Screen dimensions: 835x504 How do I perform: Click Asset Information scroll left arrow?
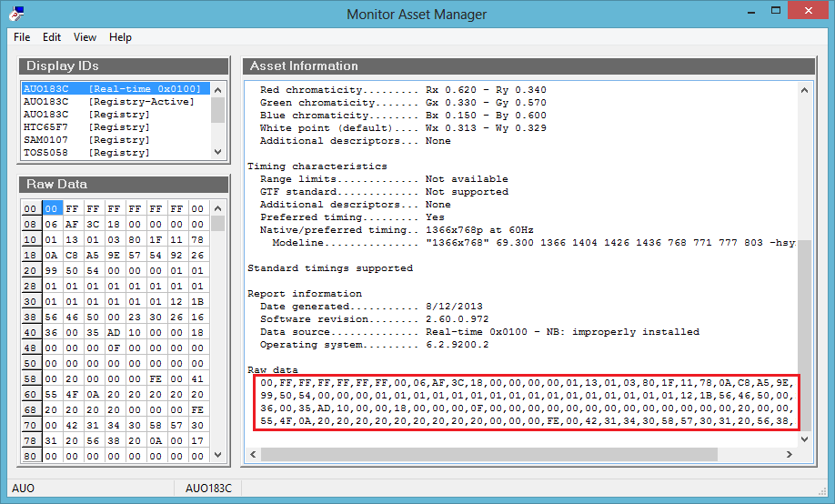coord(253,455)
